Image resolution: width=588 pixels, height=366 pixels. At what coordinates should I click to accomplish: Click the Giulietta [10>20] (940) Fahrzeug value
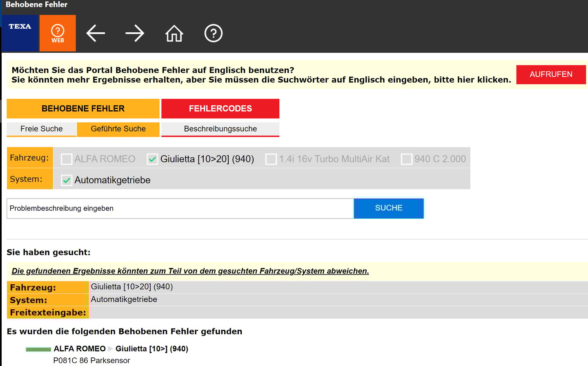point(132,287)
